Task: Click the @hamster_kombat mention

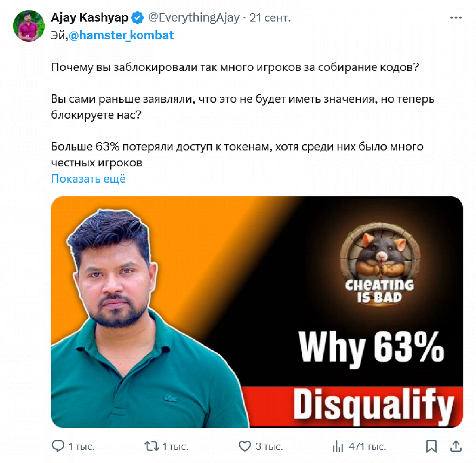Action: (x=121, y=35)
